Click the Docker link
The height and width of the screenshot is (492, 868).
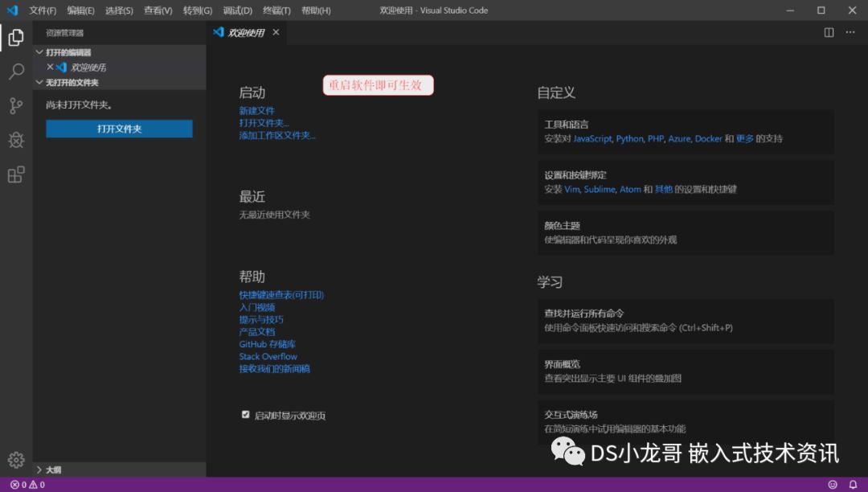709,139
